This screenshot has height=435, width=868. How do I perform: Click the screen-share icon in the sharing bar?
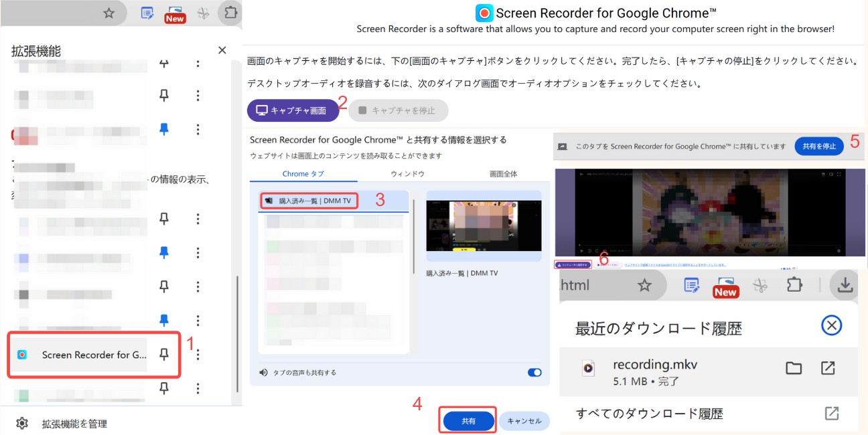[563, 146]
